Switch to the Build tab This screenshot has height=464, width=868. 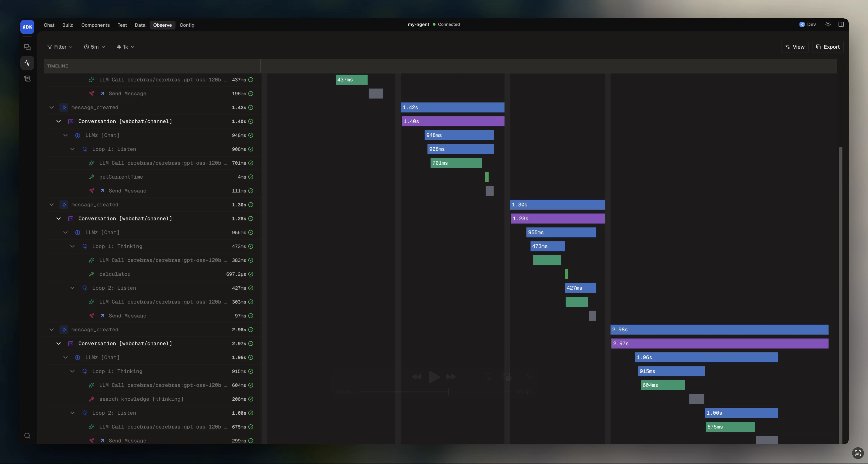[68, 25]
